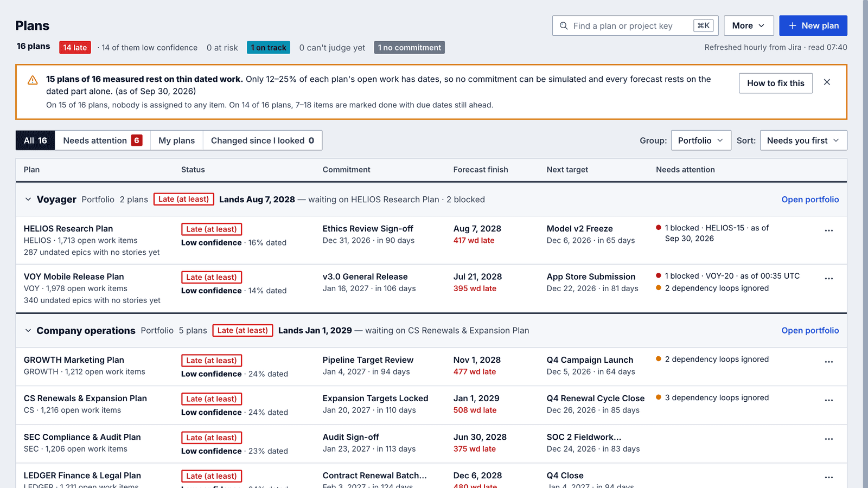Click the New plan button

pyautogui.click(x=813, y=25)
